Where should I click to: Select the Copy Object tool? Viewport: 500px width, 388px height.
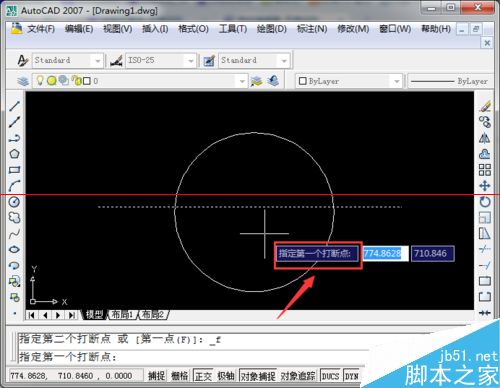[x=485, y=122]
